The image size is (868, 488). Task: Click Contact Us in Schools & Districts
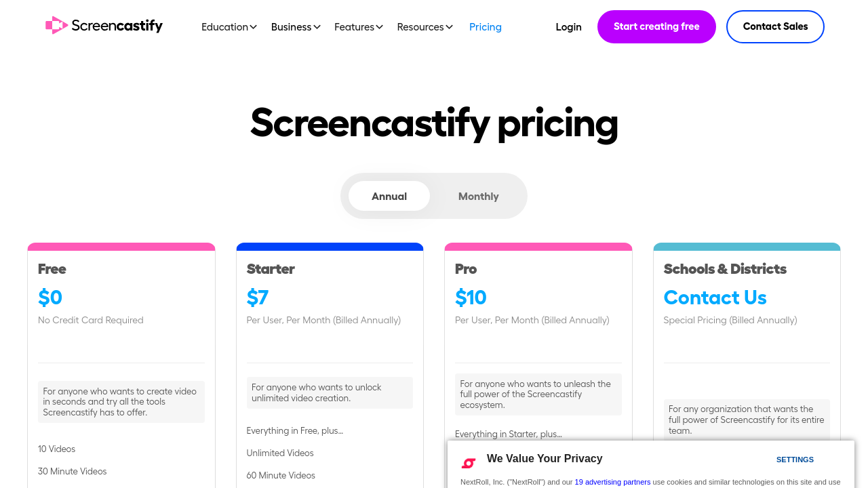tap(715, 298)
